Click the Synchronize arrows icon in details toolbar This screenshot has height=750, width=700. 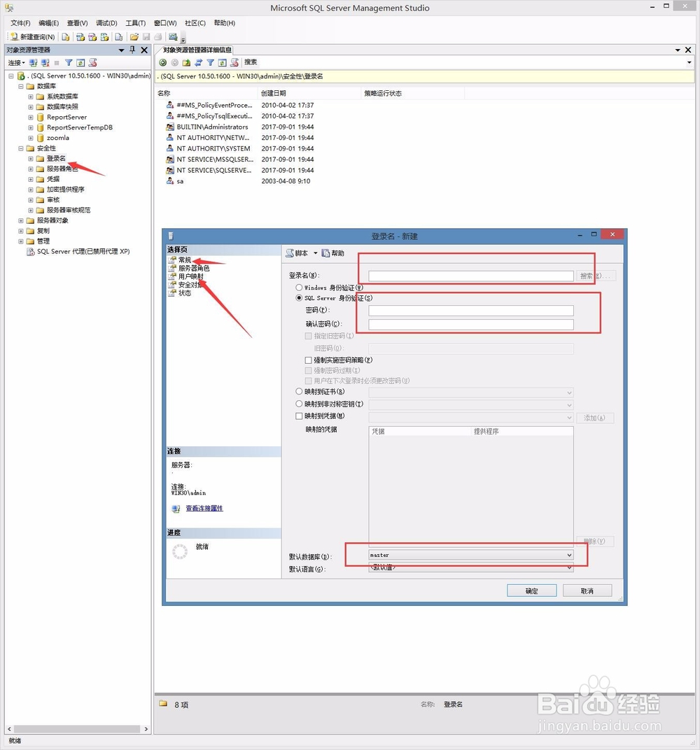click(199, 62)
